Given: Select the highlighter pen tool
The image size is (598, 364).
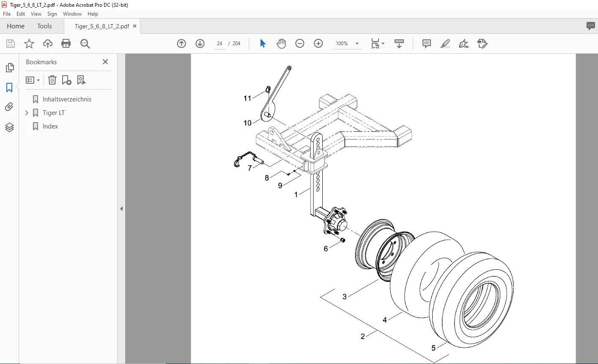Looking at the screenshot, I should click(445, 44).
